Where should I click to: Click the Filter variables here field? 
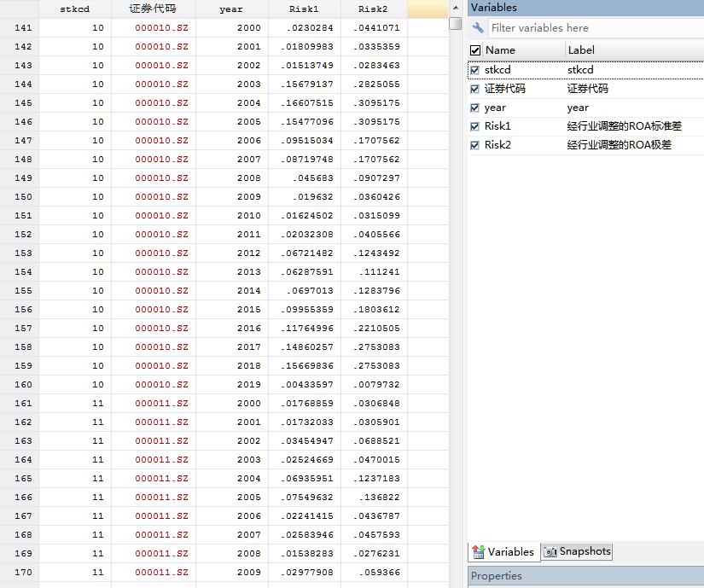click(x=596, y=28)
